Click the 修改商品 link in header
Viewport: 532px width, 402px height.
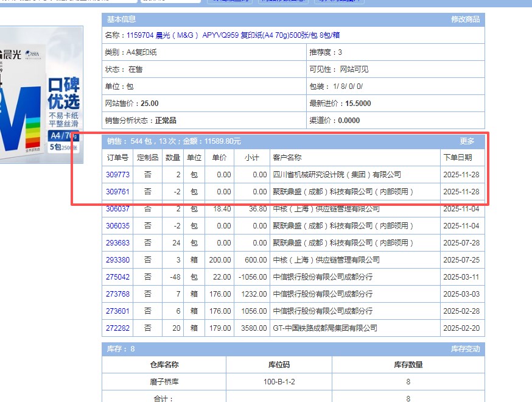(465, 19)
